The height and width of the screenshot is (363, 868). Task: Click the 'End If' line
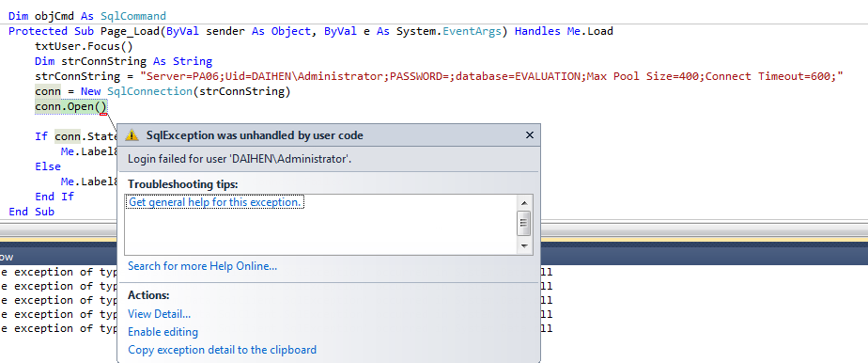(x=54, y=197)
